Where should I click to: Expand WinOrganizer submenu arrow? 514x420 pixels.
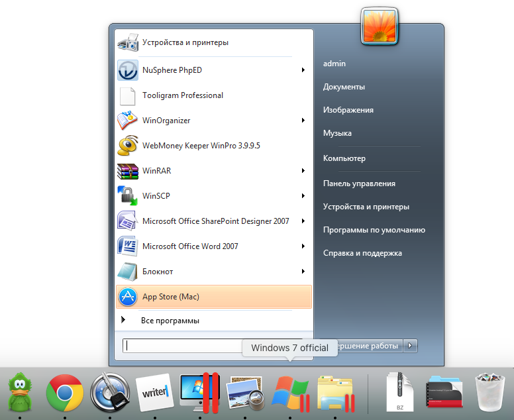click(303, 121)
